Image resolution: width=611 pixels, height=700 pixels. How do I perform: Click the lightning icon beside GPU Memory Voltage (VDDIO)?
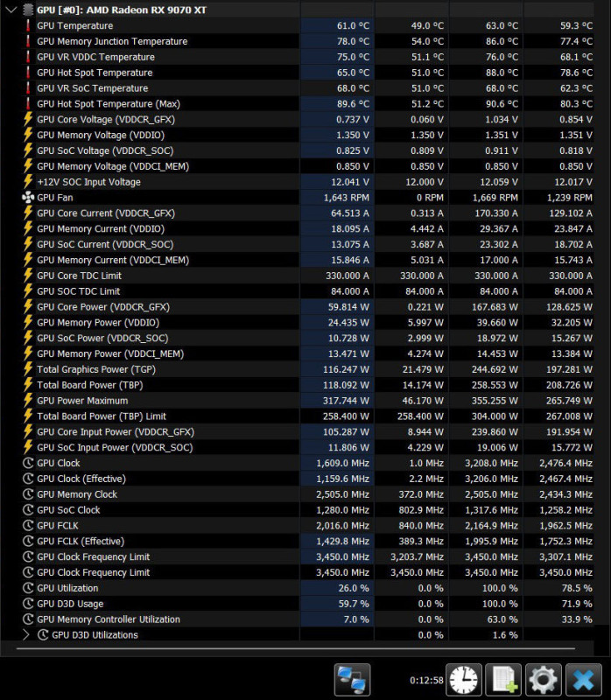tap(28, 135)
